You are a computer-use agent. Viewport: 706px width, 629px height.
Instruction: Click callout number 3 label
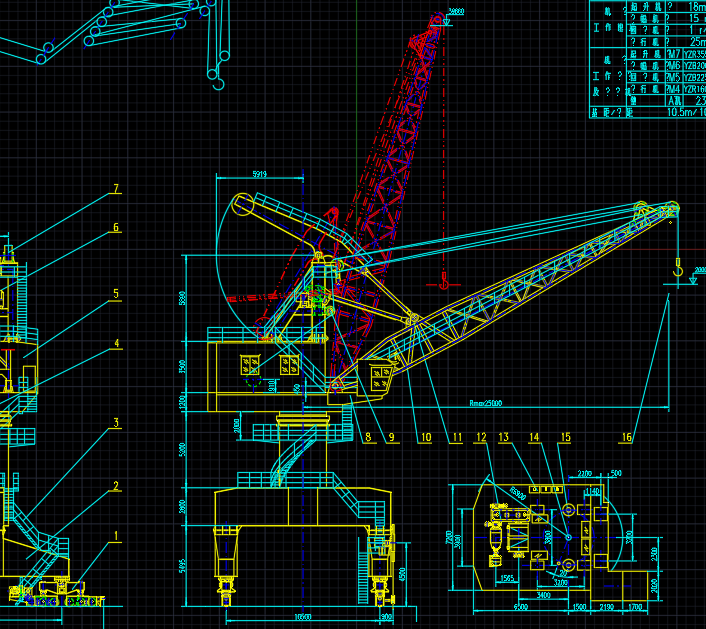pyautogui.click(x=116, y=423)
